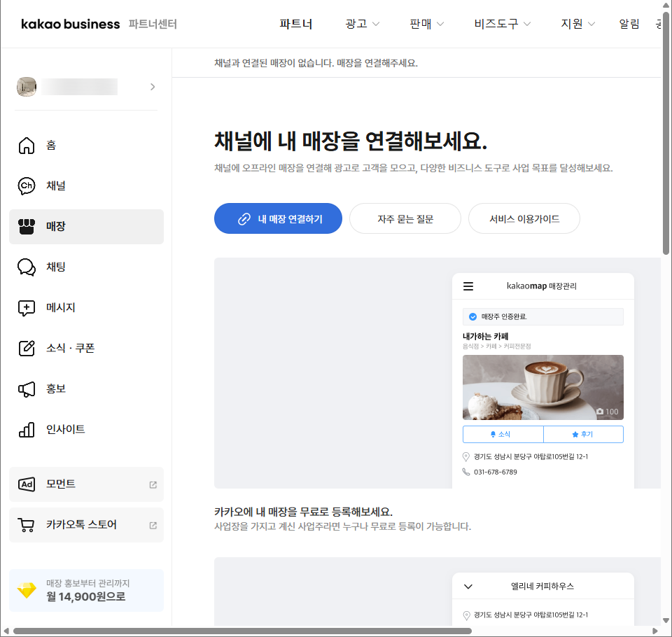Screen dimensions: 672x637
Task: Click the 채팅 chat bubbles icon
Action: click(27, 267)
